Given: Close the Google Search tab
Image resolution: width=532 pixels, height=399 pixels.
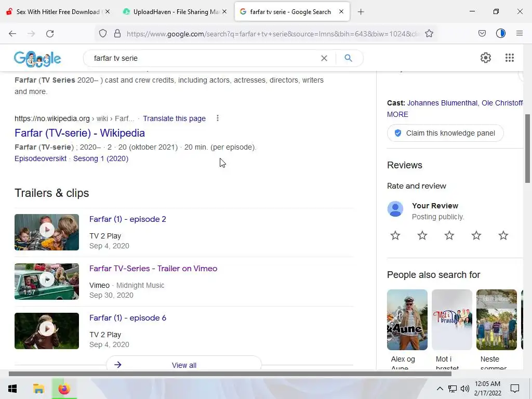Looking at the screenshot, I should click(x=341, y=11).
